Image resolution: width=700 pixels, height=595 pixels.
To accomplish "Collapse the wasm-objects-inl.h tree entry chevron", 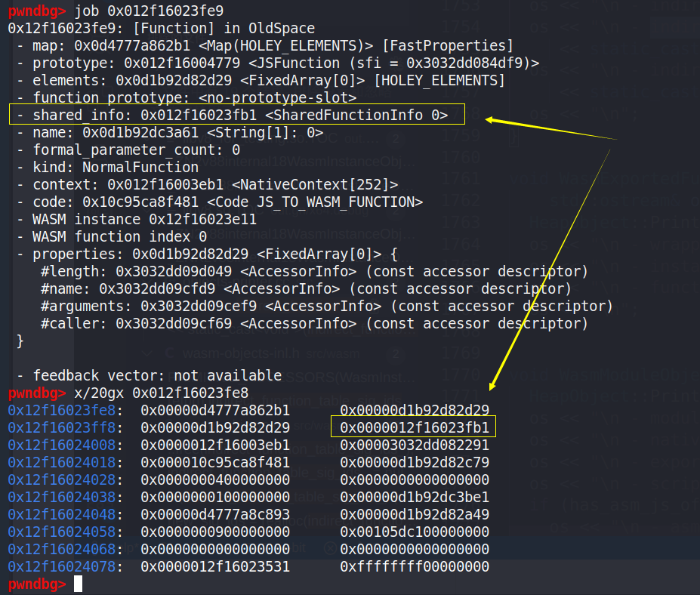I will point(147,353).
